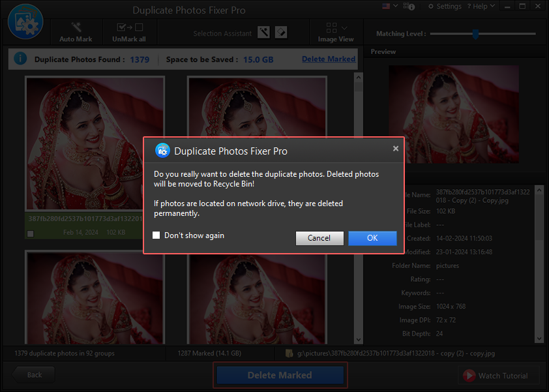The width and height of the screenshot is (549, 392).
Task: Expand the Image View dropdown chevron
Action: 344,28
